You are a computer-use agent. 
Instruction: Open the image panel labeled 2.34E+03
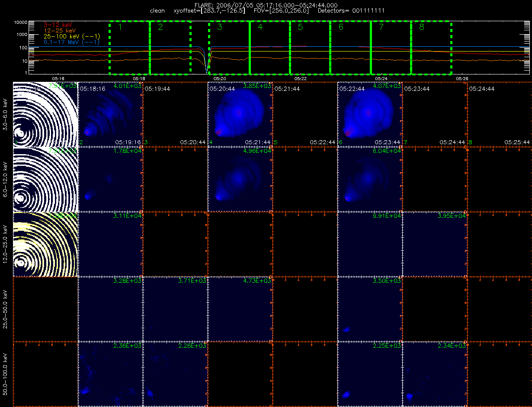pos(435,374)
